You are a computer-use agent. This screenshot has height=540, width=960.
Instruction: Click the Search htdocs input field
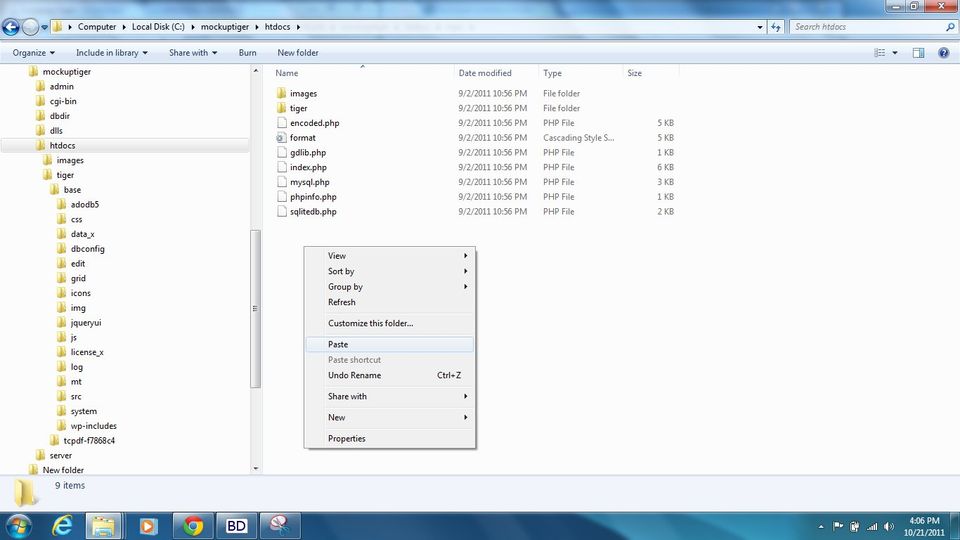pos(866,27)
